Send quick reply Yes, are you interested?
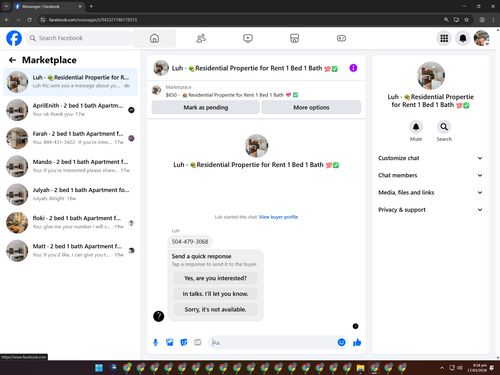The height and width of the screenshot is (375, 500). (215, 278)
